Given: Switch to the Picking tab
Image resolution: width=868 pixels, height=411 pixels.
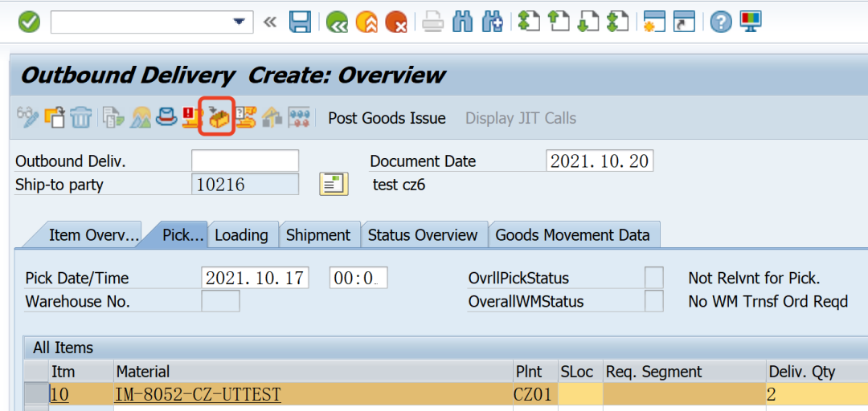Looking at the screenshot, I should click(x=180, y=235).
